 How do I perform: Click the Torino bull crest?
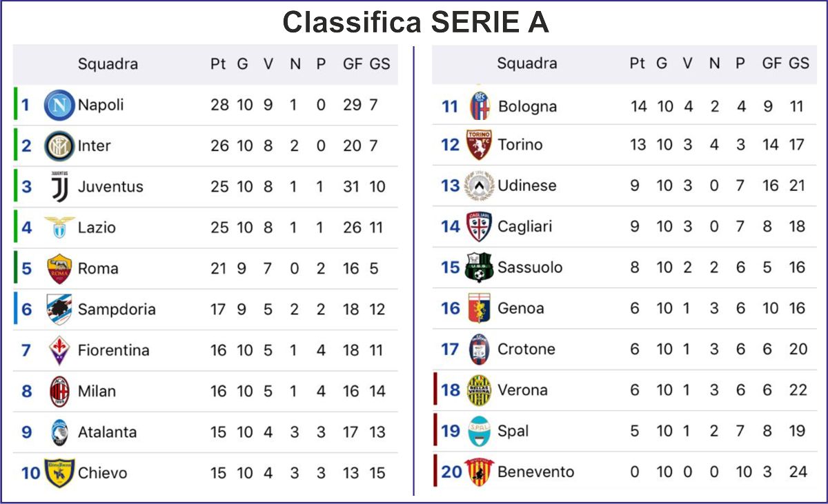point(479,145)
